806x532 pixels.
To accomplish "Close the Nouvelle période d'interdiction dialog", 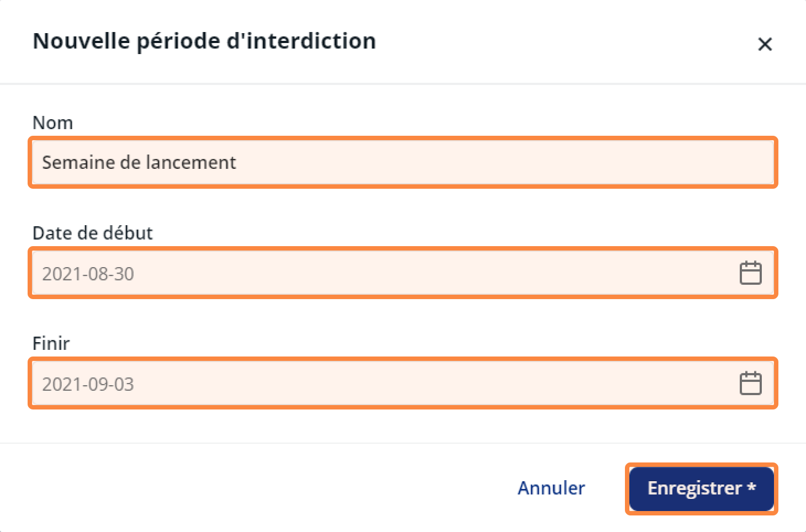I will coord(765,44).
